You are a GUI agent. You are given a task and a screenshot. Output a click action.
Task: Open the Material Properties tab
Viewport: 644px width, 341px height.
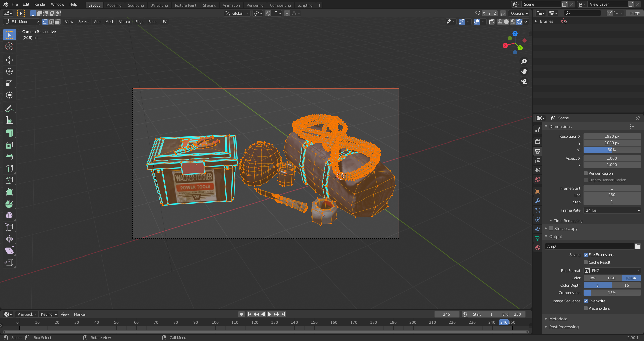point(537,248)
